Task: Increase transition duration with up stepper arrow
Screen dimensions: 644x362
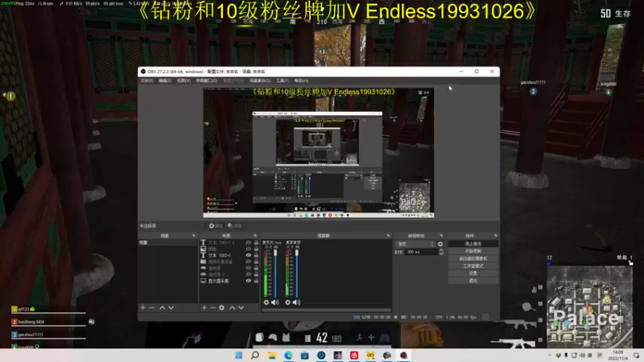Action: coord(441,250)
